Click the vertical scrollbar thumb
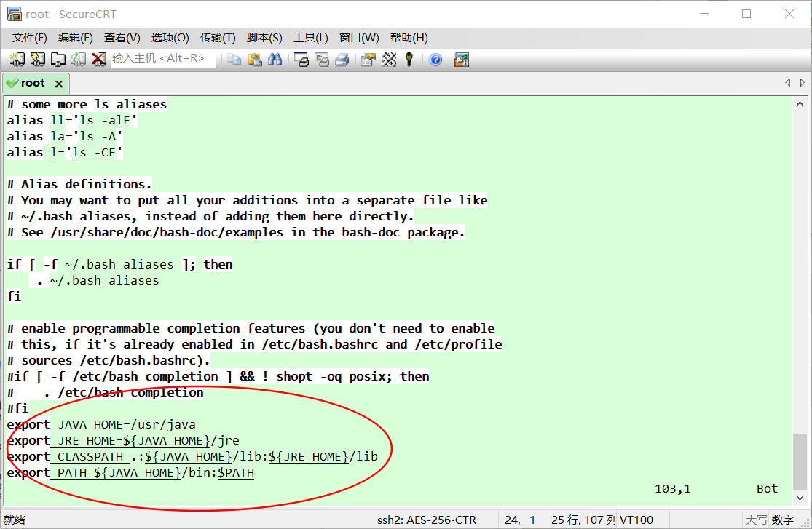812x529 pixels. 800,462
